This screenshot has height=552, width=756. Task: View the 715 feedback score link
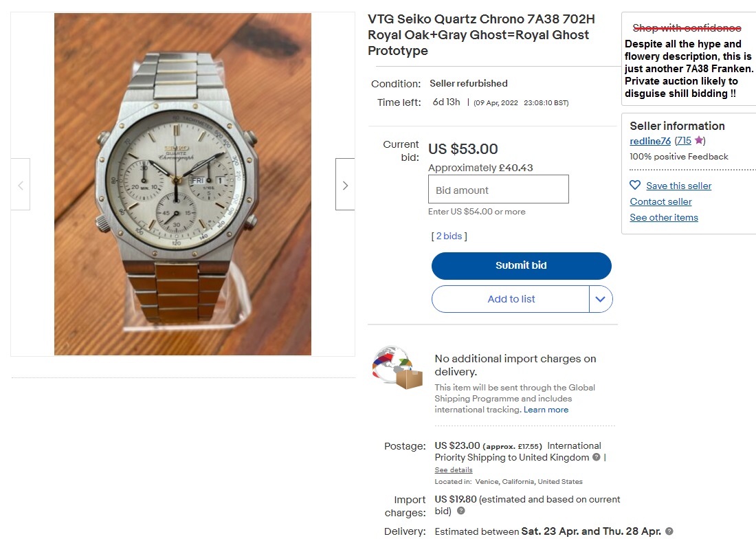pos(683,141)
